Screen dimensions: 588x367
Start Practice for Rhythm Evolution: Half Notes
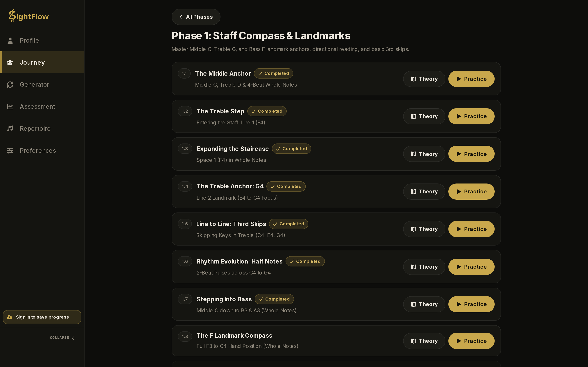click(x=471, y=267)
